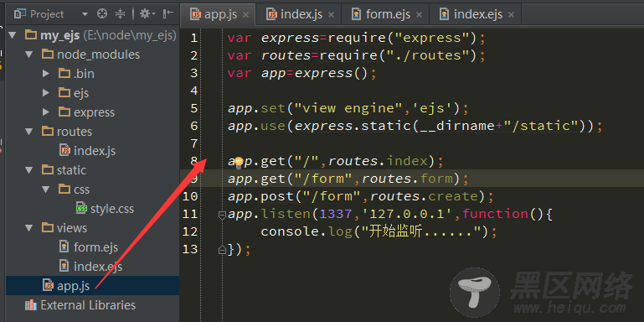Click require("./routes") on line 2
Screen dimensions: 644x322
[x=398, y=55]
